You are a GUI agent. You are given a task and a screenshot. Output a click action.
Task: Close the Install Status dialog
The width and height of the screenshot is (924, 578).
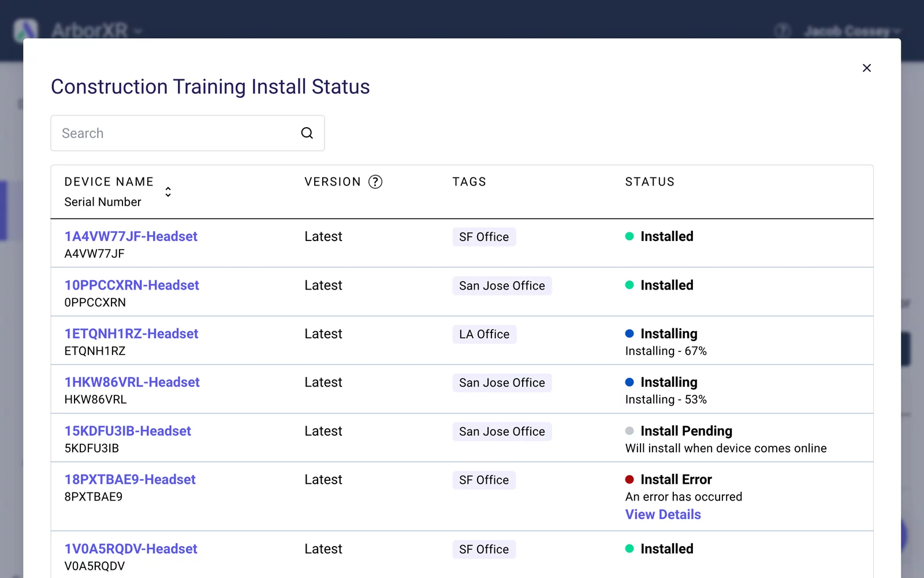coord(866,68)
